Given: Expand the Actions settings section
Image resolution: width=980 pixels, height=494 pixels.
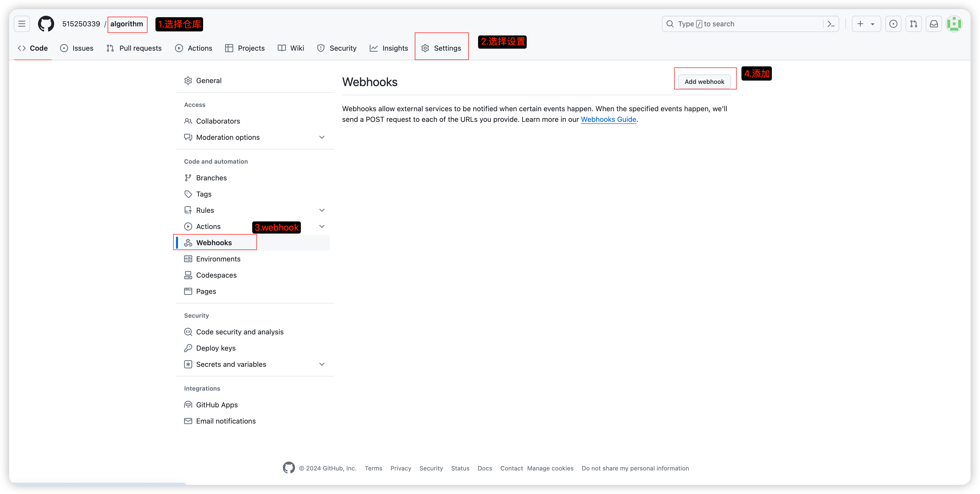Looking at the screenshot, I should coord(321,226).
